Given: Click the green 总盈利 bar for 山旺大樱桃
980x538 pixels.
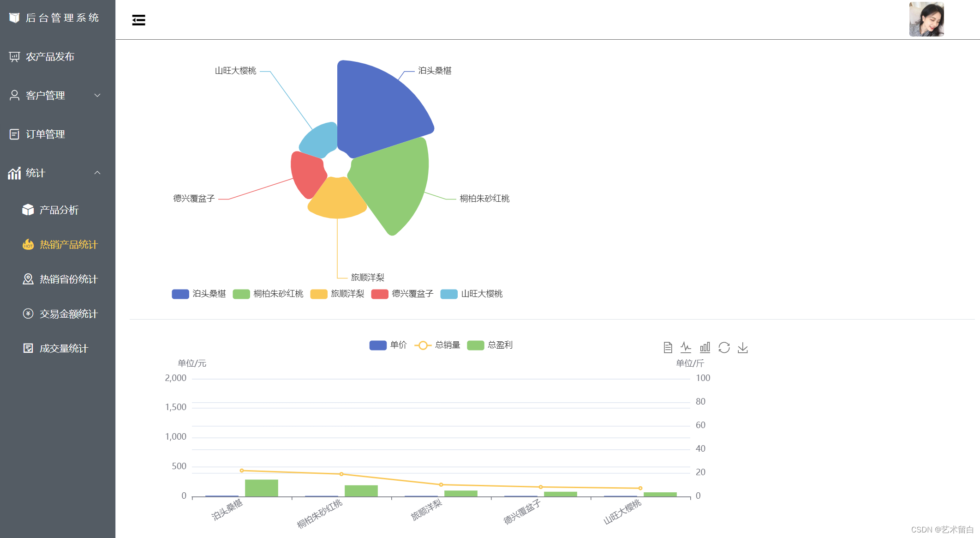Looking at the screenshot, I should (x=660, y=495).
